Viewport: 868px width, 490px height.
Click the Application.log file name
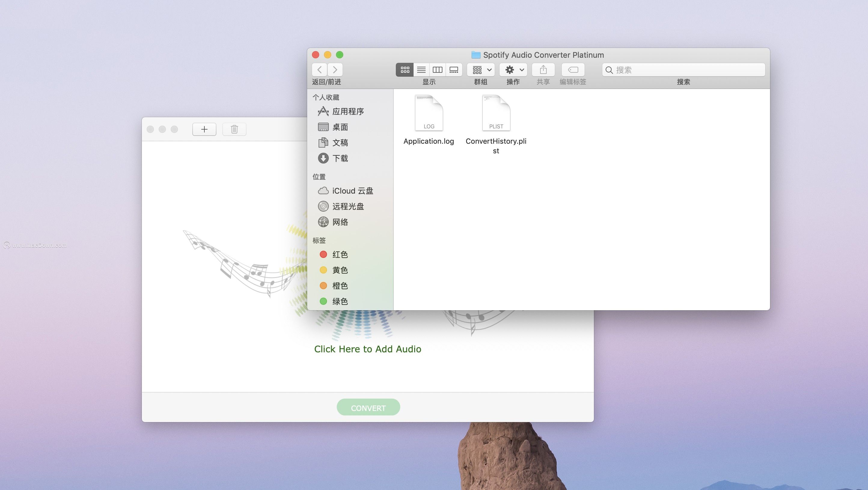[429, 141]
